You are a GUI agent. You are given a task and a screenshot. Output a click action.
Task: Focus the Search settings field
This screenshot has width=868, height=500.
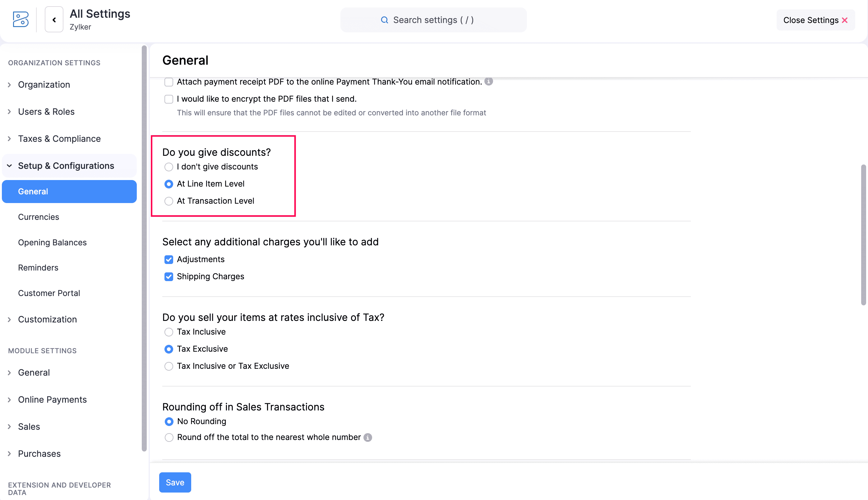tap(433, 20)
